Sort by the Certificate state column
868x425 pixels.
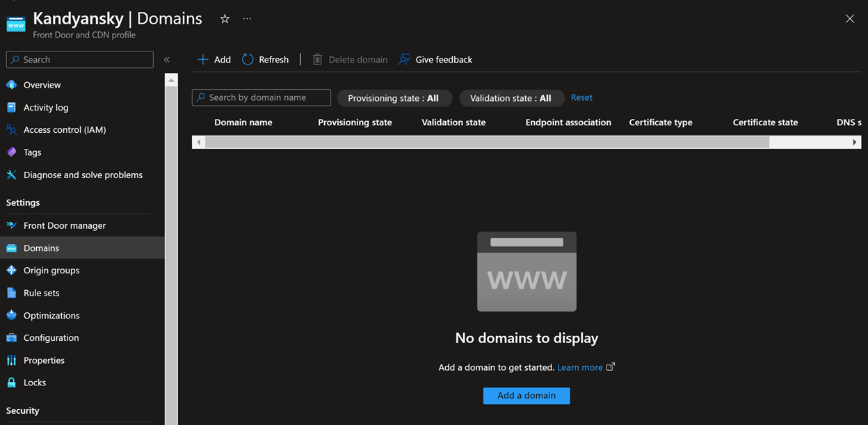pyautogui.click(x=765, y=122)
